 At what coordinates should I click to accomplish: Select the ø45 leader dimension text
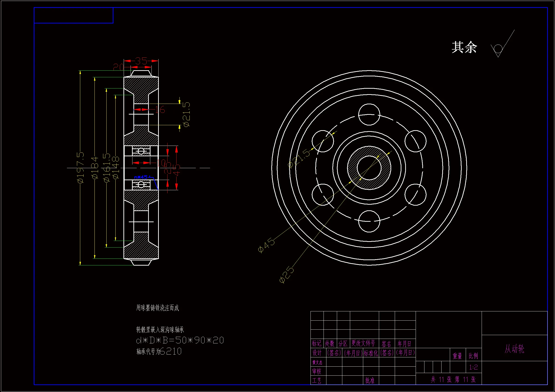point(266,245)
